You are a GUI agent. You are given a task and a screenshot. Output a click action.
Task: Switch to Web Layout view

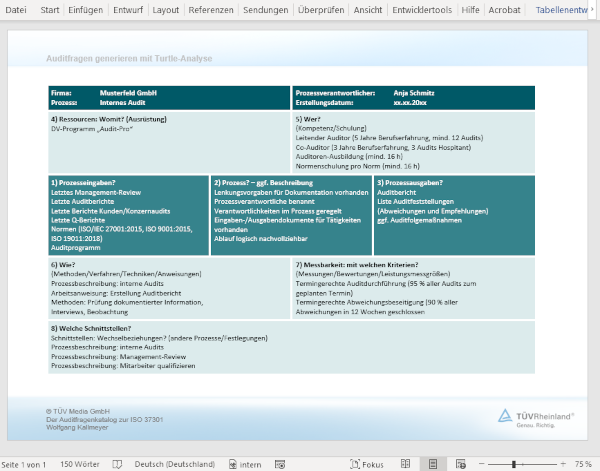click(x=460, y=464)
